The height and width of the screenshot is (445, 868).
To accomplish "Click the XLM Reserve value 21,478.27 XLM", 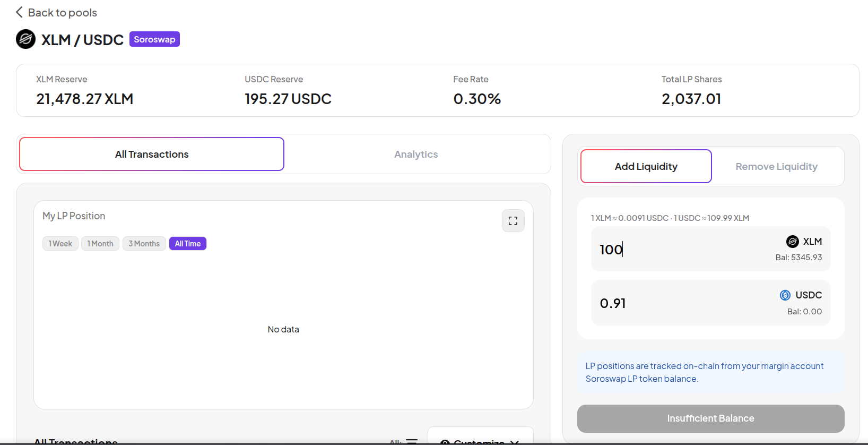I will click(85, 99).
